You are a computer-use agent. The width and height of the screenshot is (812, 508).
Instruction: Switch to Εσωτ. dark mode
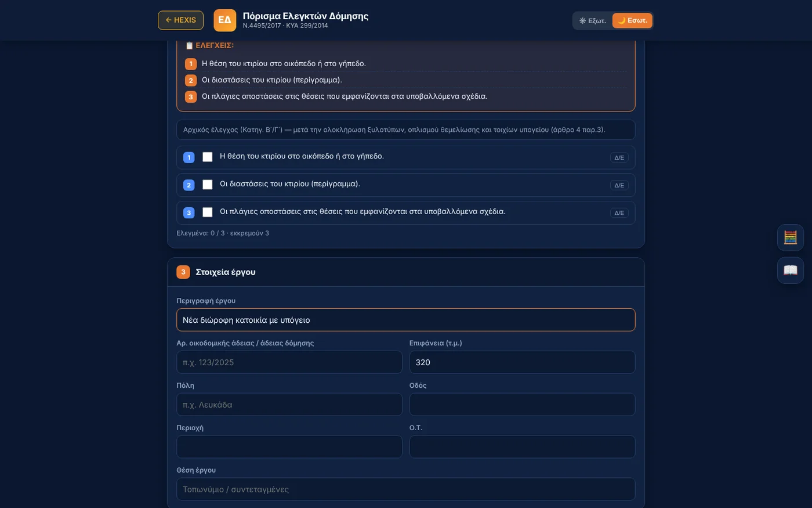point(632,20)
